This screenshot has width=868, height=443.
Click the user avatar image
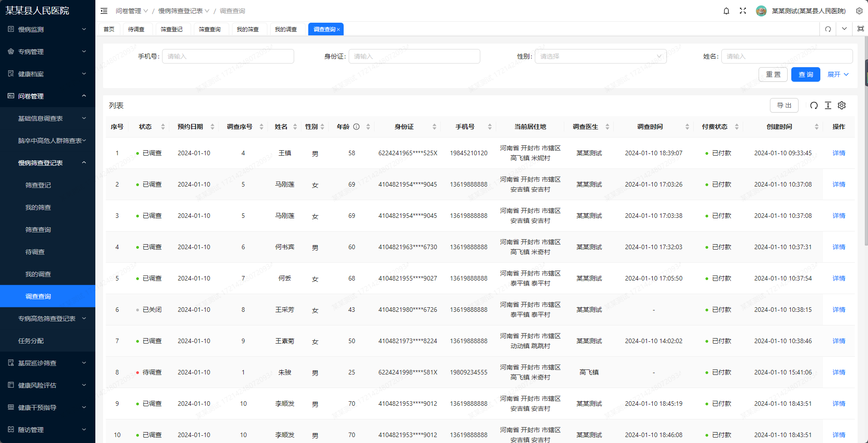pyautogui.click(x=761, y=11)
